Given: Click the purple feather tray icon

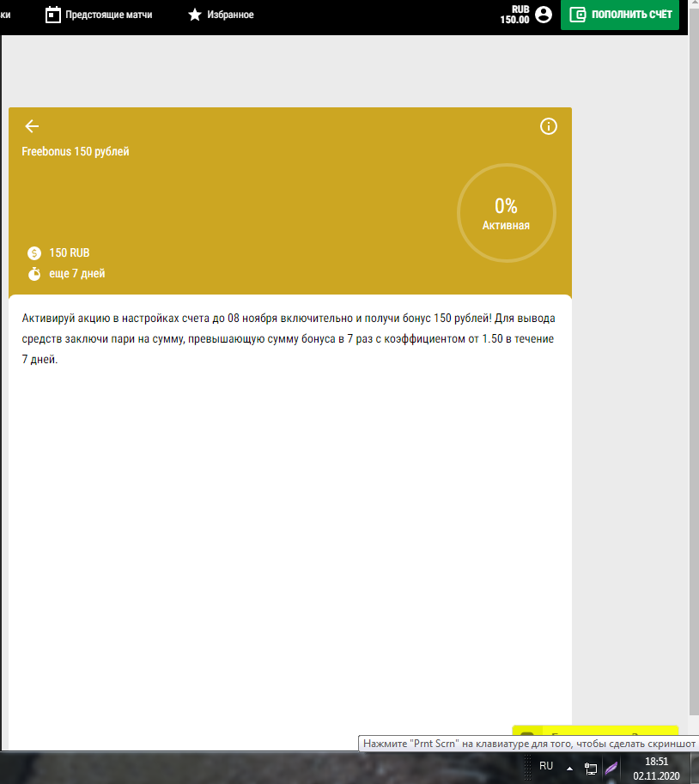Looking at the screenshot, I should pos(611,768).
